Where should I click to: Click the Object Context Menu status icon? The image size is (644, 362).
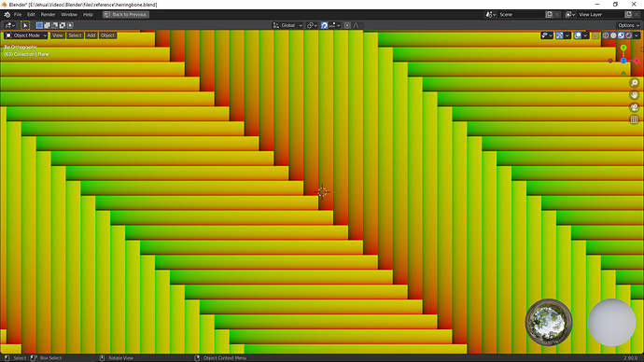(x=197, y=358)
